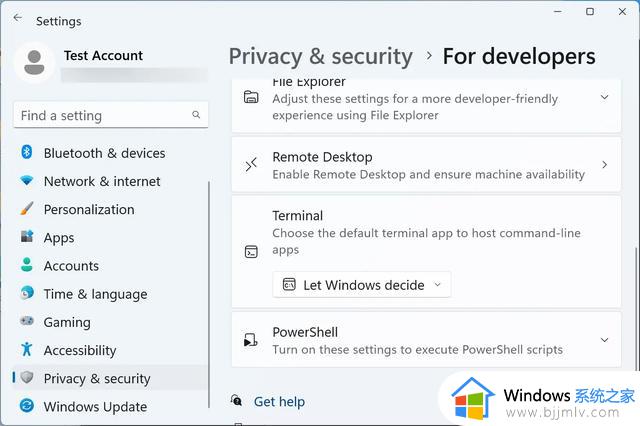Screen dimensions: 640x426
Task: Expand the PowerShell settings section
Action: 604,340
